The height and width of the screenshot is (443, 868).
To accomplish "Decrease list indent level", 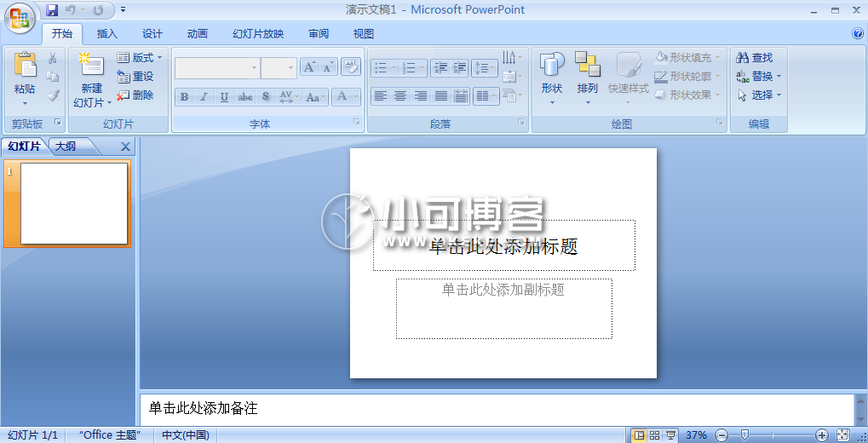I will (440, 67).
